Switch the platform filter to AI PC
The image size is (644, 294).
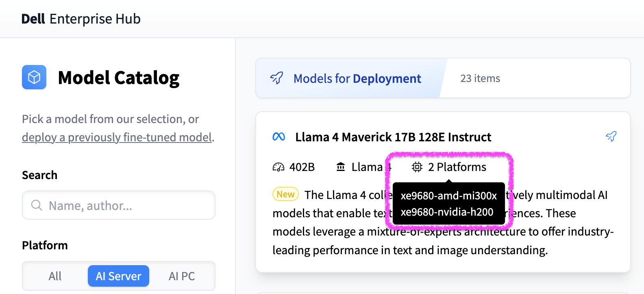point(182,276)
